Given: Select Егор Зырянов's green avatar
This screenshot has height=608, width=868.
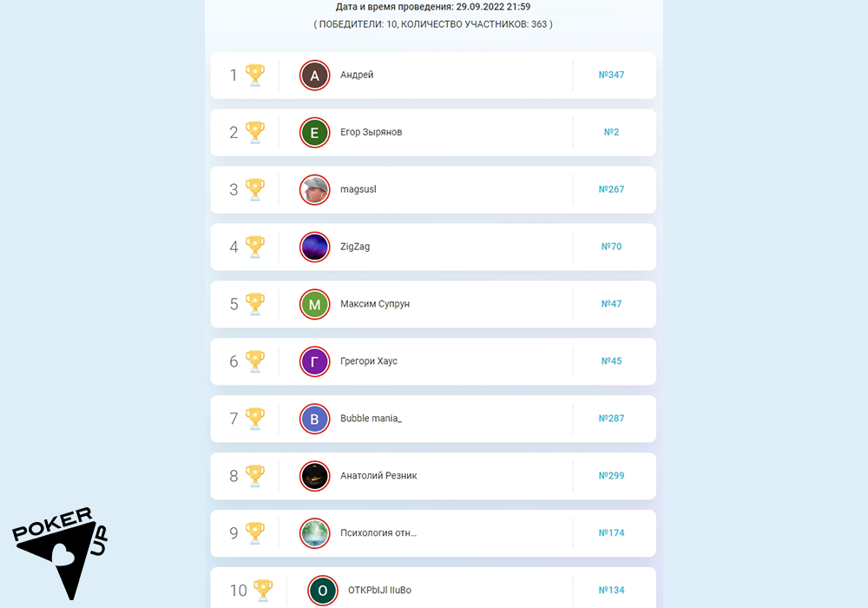Looking at the screenshot, I should pos(314,132).
